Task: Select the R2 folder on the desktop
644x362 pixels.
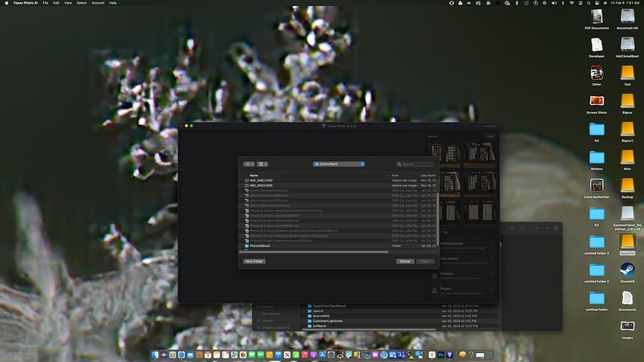Action: pos(596,214)
